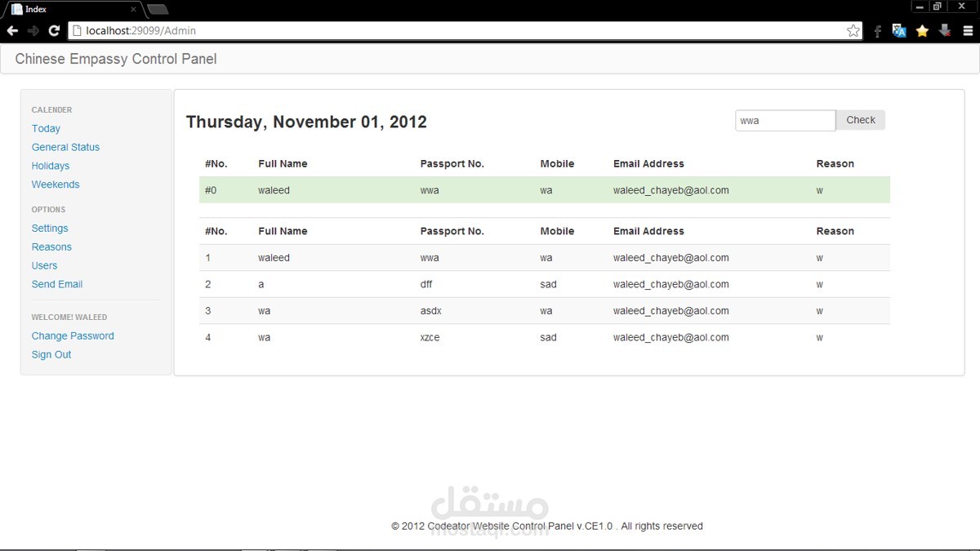The width and height of the screenshot is (980, 551).
Task: Bookmark page with star outline in address bar
Action: coord(853,31)
